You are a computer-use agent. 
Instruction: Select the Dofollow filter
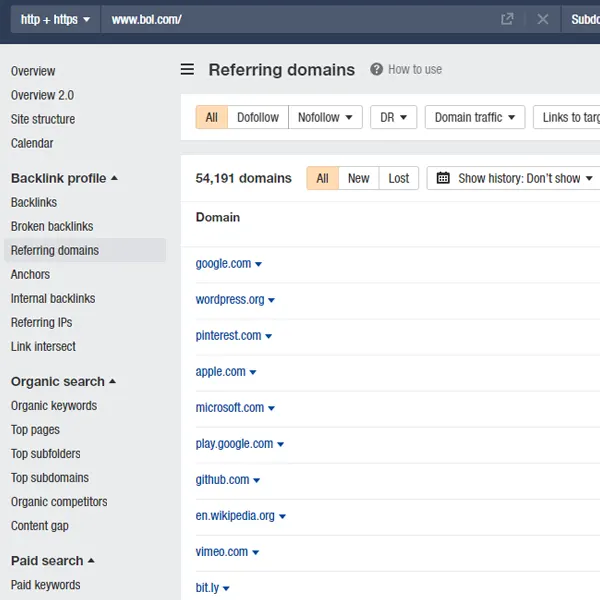pos(258,117)
